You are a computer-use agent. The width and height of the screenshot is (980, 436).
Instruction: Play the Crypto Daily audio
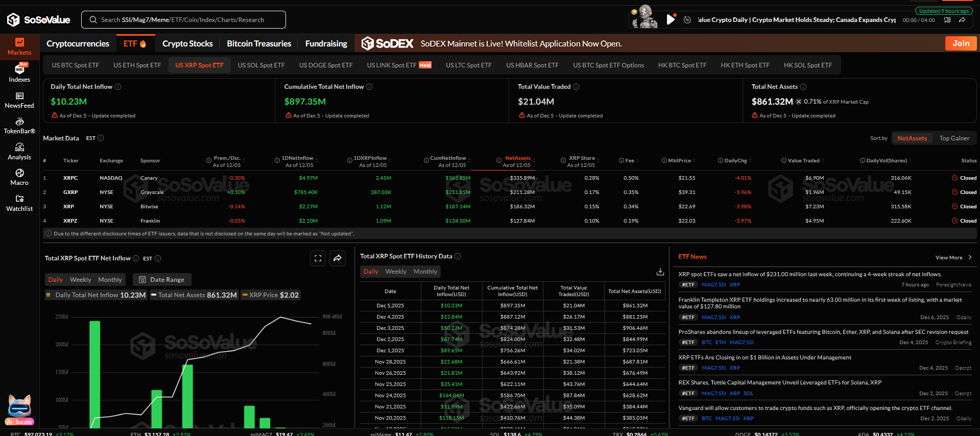(x=671, y=20)
